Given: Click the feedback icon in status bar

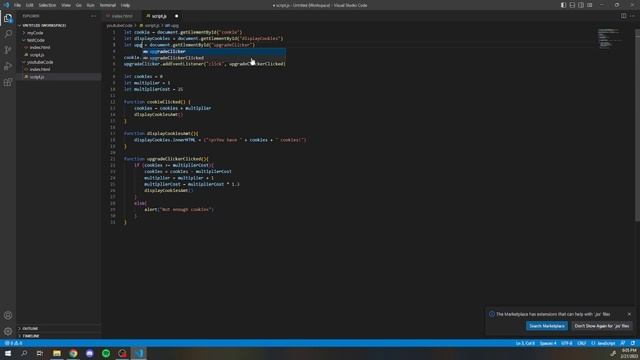Looking at the screenshot, I should 623,343.
